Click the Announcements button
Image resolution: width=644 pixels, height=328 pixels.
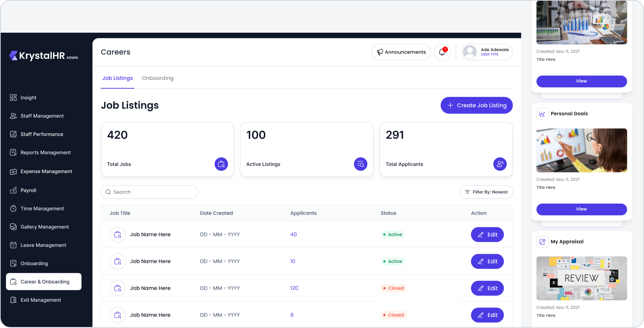(x=401, y=52)
